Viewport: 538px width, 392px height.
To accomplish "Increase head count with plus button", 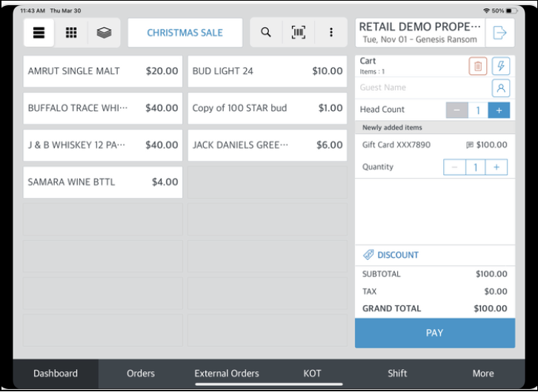I will point(499,110).
